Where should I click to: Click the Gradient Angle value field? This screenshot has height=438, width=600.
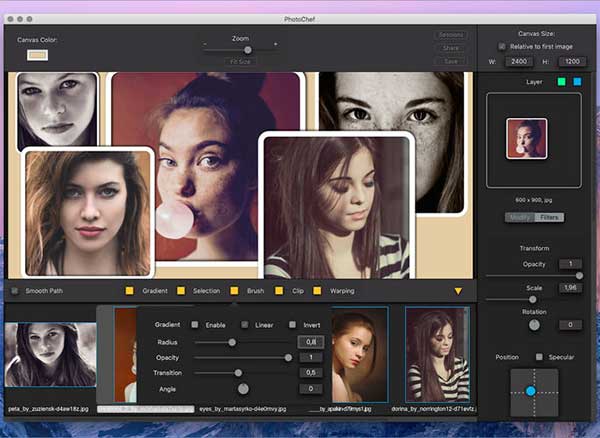(x=311, y=389)
